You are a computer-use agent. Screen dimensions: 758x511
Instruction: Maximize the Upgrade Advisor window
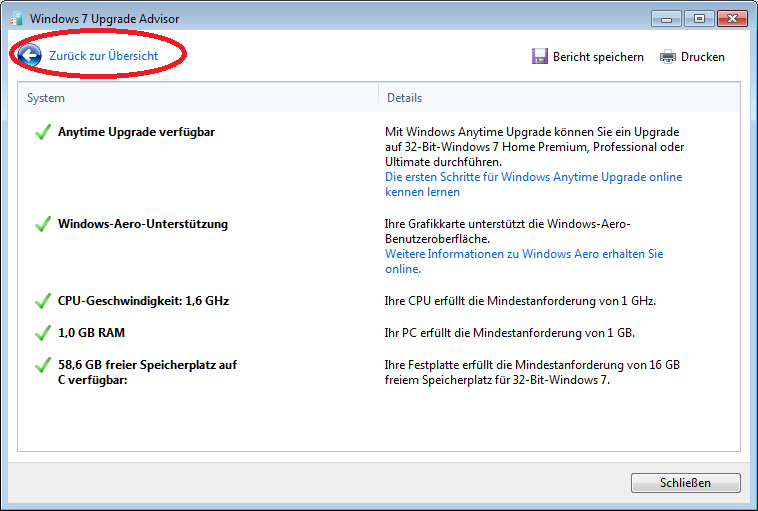(699, 19)
